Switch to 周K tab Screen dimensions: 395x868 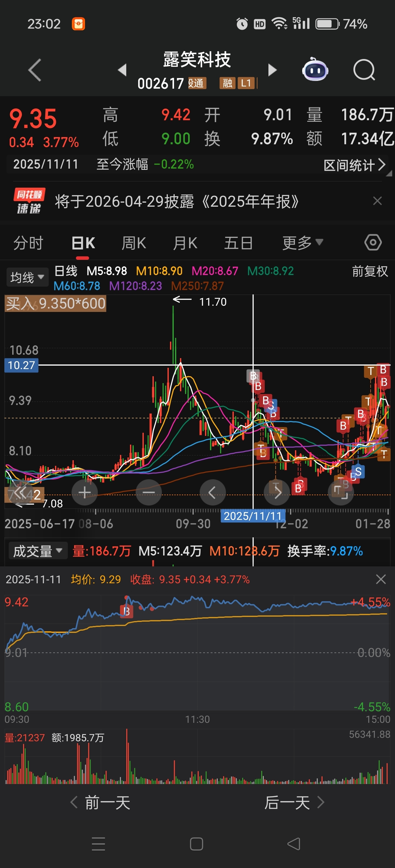tap(133, 243)
